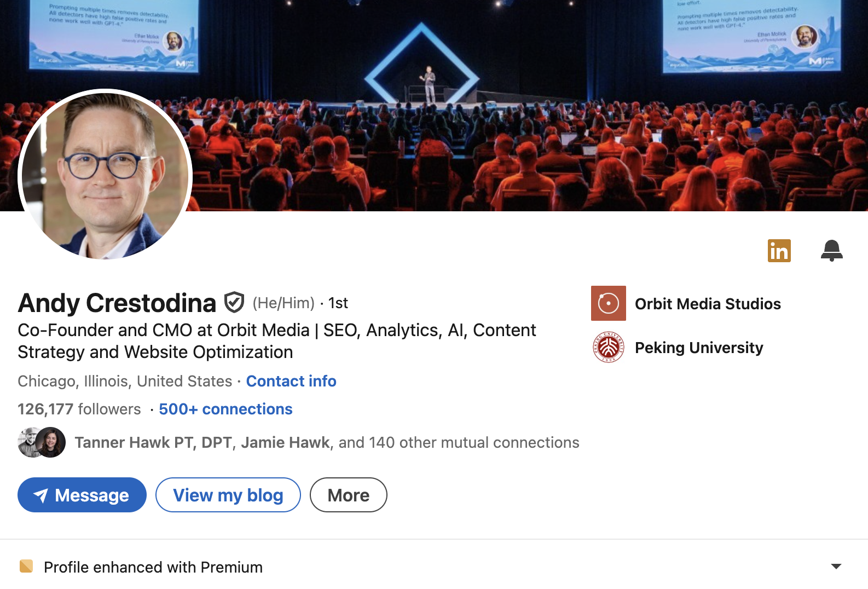Click the 126,177 followers count
The image size is (868, 589).
pyautogui.click(x=79, y=409)
